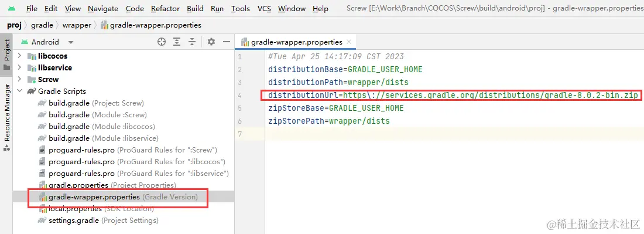
Task: Collapse the Gradle Scripts node
Action: click(x=19, y=91)
